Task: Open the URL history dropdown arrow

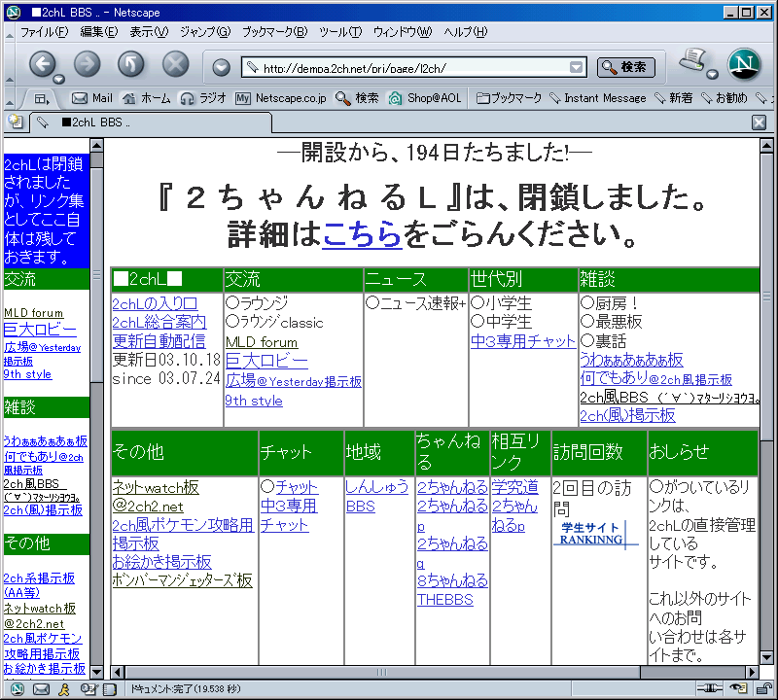Action: click(576, 67)
